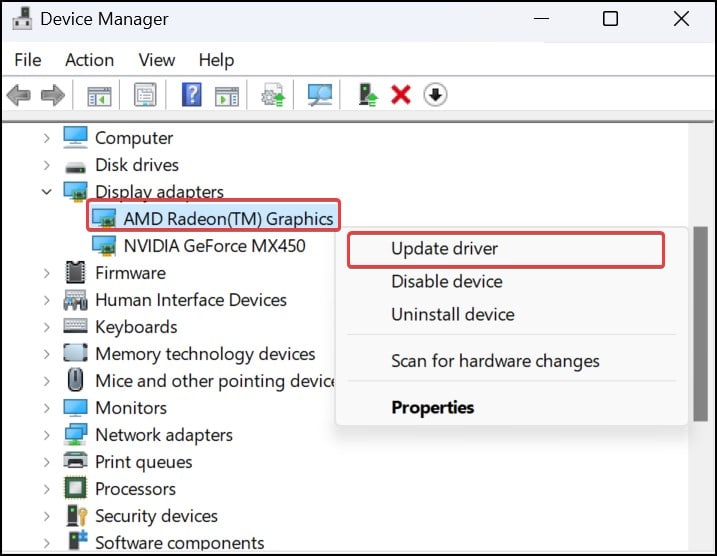Image resolution: width=717 pixels, height=556 pixels.
Task: Select the NVIDIA GeForce MX450 entry
Action: (x=214, y=246)
